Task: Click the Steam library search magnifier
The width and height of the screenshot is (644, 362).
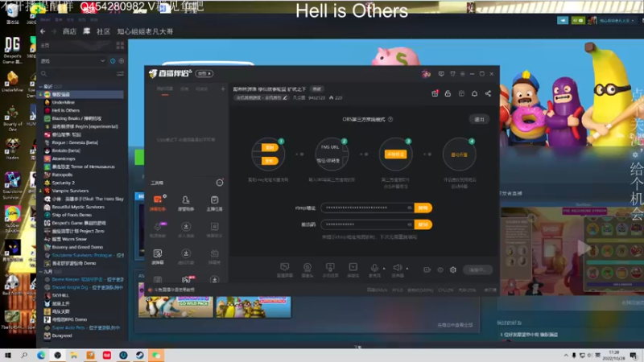Action: tap(43, 73)
